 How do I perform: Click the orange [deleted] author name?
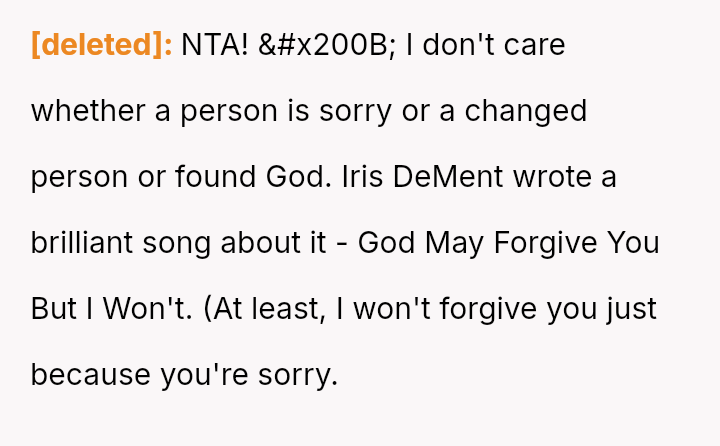click(x=101, y=45)
